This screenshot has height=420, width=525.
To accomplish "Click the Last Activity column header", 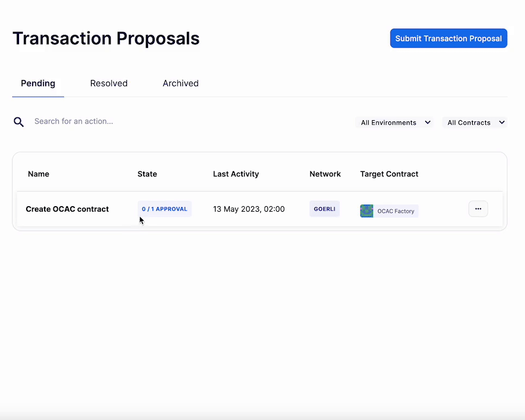I will (236, 174).
